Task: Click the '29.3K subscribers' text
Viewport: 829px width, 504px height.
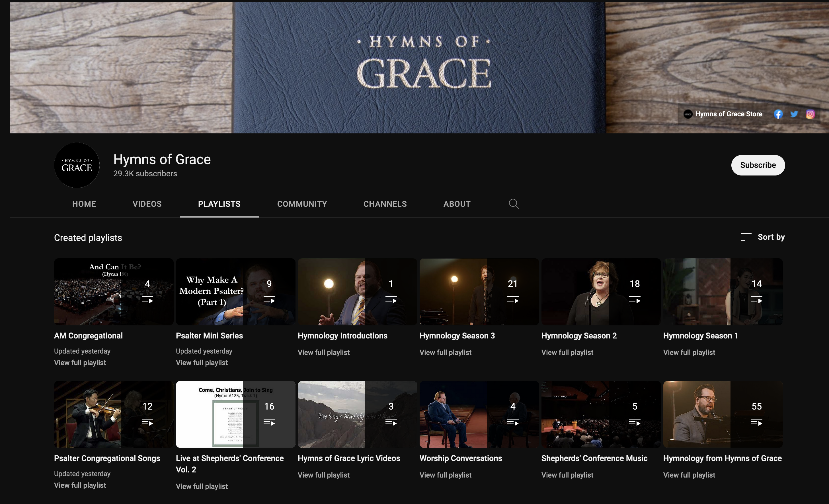Action: click(x=145, y=173)
